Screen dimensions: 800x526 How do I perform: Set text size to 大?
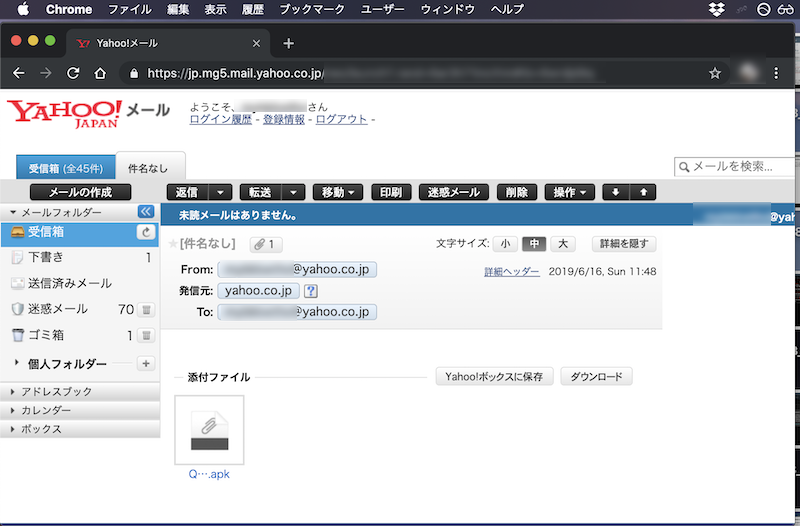click(563, 244)
